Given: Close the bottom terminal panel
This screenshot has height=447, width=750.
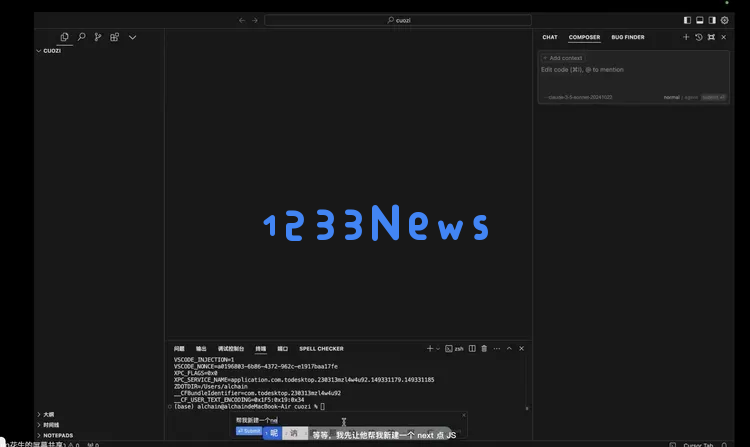Looking at the screenshot, I should click(x=522, y=349).
